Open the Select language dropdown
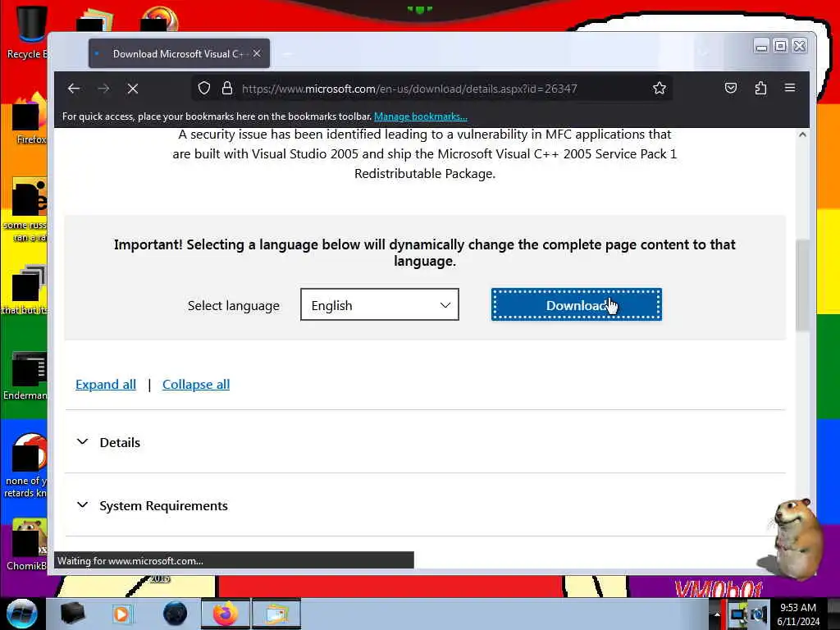 [379, 304]
